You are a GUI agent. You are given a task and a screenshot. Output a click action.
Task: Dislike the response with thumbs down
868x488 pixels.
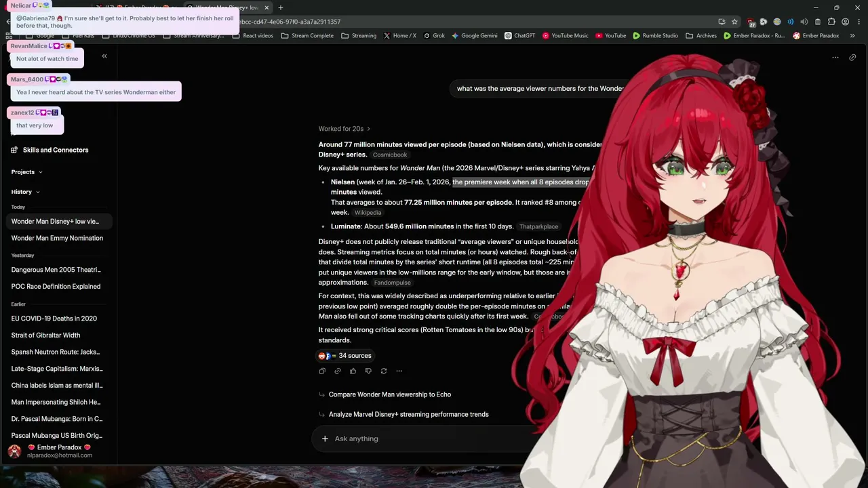[368, 371]
